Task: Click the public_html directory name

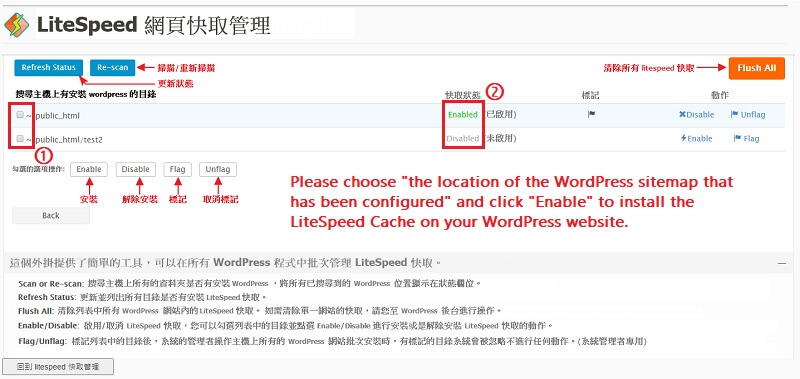Action: pyautogui.click(x=57, y=116)
